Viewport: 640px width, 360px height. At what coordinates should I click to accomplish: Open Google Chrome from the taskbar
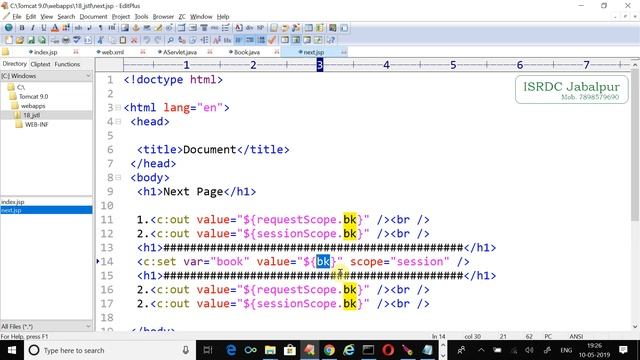click(329, 350)
